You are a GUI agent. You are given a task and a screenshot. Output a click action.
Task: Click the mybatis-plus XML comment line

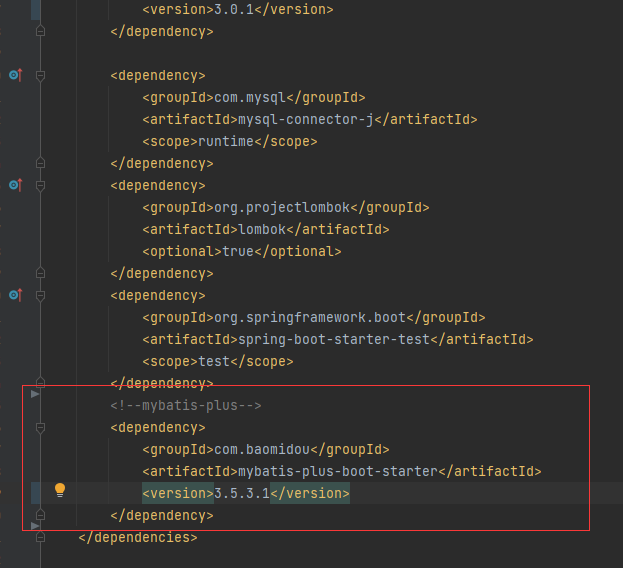click(186, 405)
